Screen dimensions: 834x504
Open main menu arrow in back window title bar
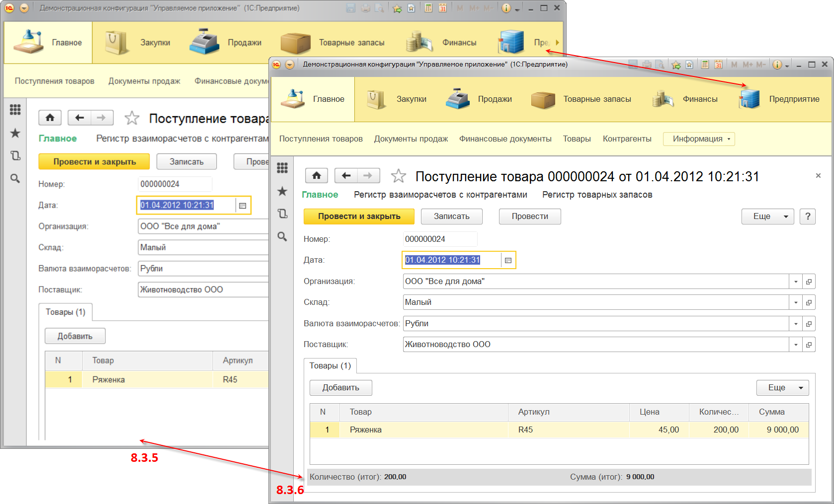(24, 8)
